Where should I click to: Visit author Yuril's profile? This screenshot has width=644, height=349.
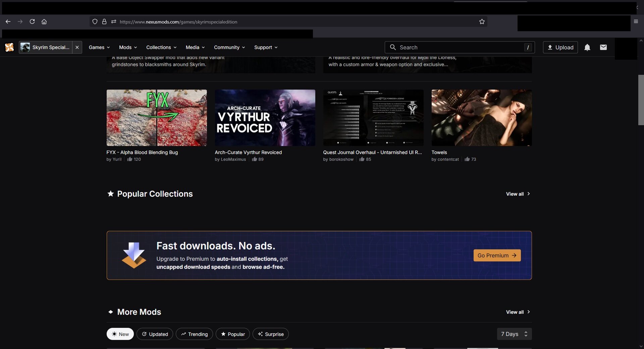[117, 159]
